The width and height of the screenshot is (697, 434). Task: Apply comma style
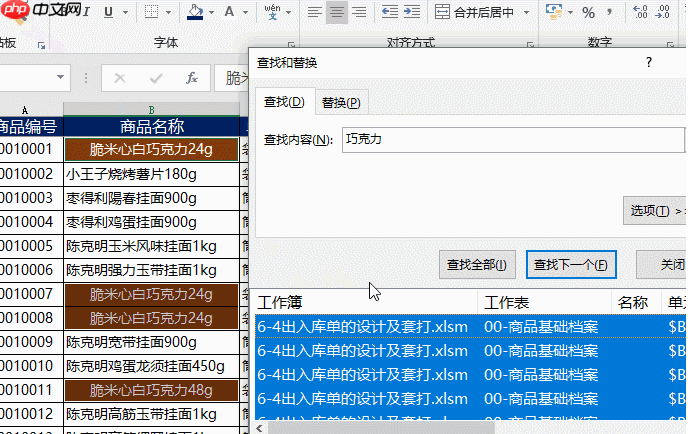(x=609, y=12)
